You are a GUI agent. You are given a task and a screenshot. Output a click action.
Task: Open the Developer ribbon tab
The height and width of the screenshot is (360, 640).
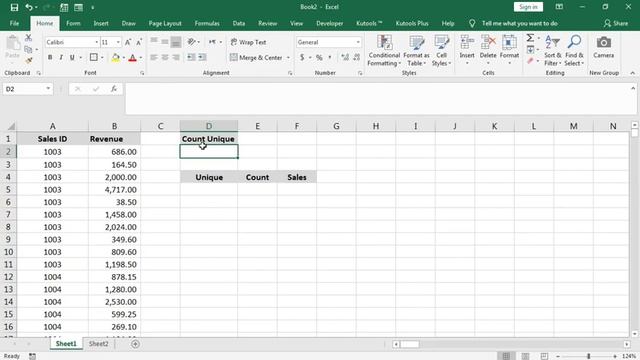click(x=329, y=23)
